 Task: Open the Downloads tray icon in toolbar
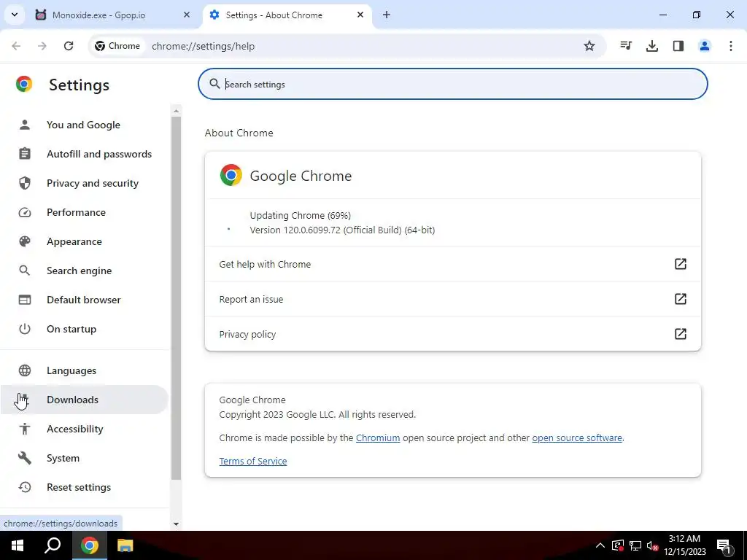(x=652, y=46)
